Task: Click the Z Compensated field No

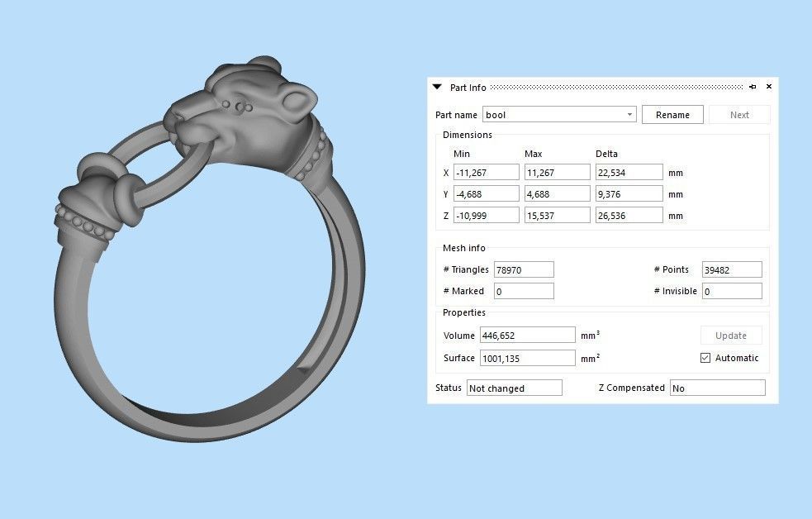Action: 717,388
